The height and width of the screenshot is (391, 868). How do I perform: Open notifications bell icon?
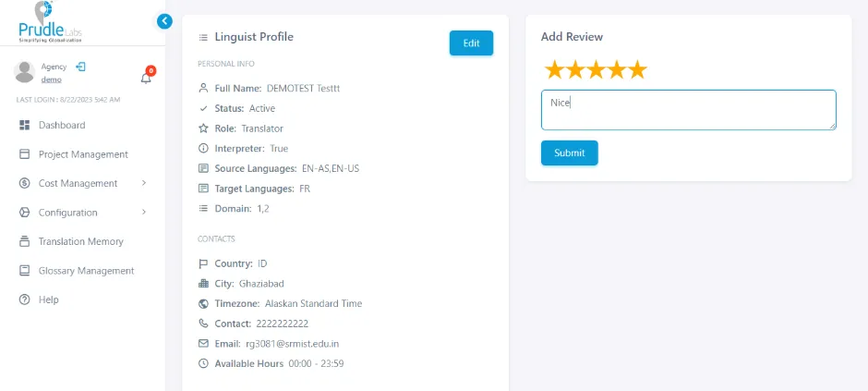click(146, 78)
